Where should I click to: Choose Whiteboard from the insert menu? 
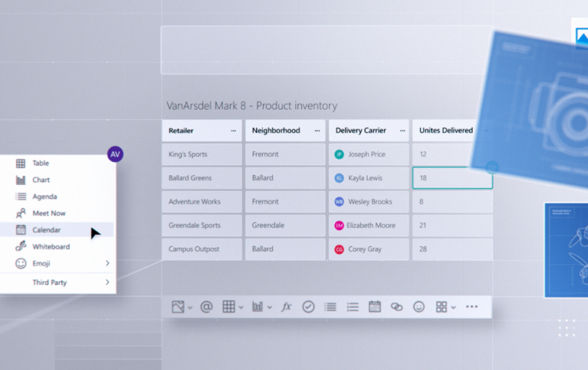click(58, 246)
